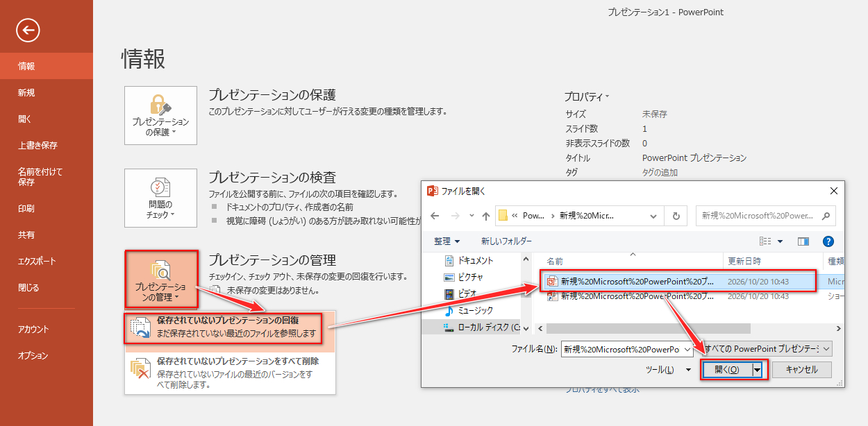Select 閉じる in the sidebar
The height and width of the screenshot is (426, 868).
coord(47,288)
